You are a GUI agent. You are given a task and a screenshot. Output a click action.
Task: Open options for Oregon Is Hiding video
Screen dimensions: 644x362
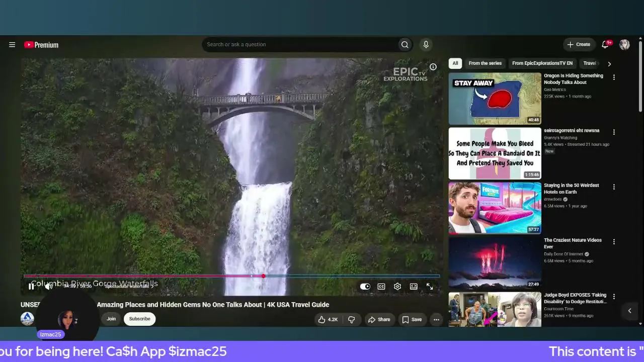coord(614,77)
